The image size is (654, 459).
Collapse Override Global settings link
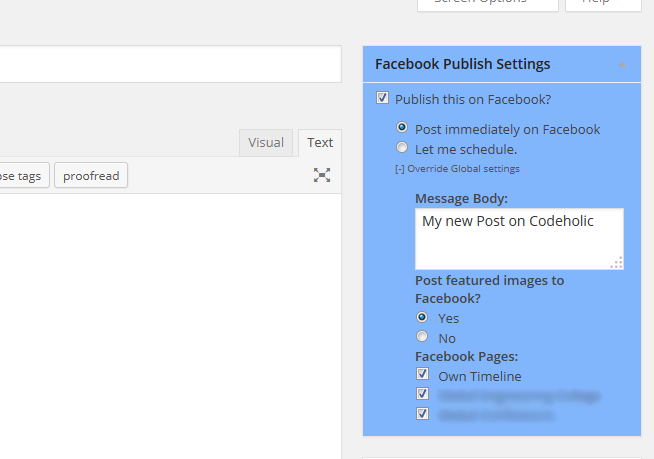[x=457, y=169]
